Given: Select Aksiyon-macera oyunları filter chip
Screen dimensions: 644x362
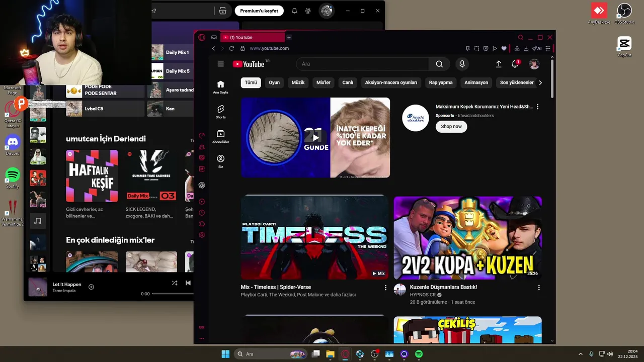Looking at the screenshot, I should [391, 82].
